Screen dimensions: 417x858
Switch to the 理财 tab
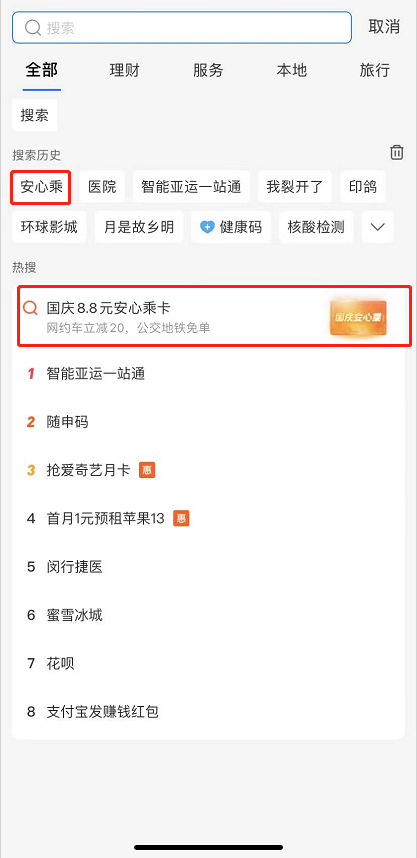click(x=124, y=70)
